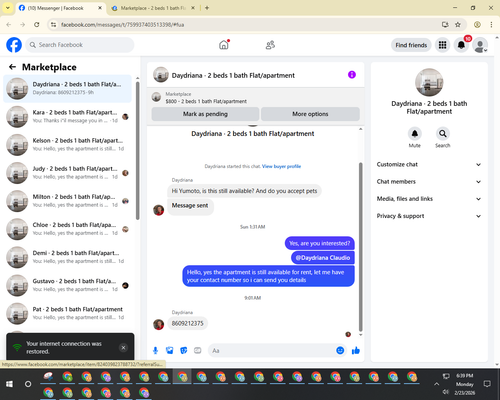Go back with the Marketplace arrow
The height and width of the screenshot is (400, 500).
[12, 67]
